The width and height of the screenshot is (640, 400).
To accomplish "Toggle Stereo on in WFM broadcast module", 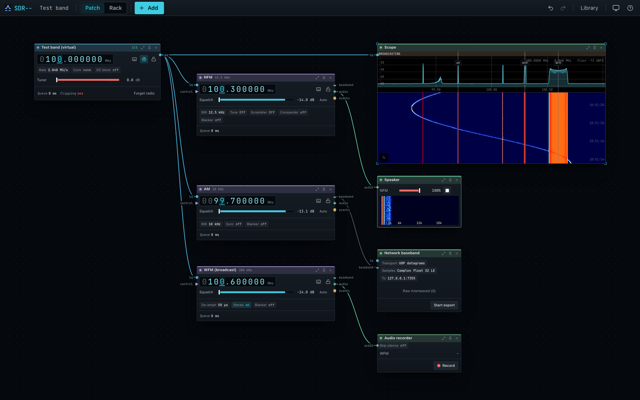I will tap(241, 305).
